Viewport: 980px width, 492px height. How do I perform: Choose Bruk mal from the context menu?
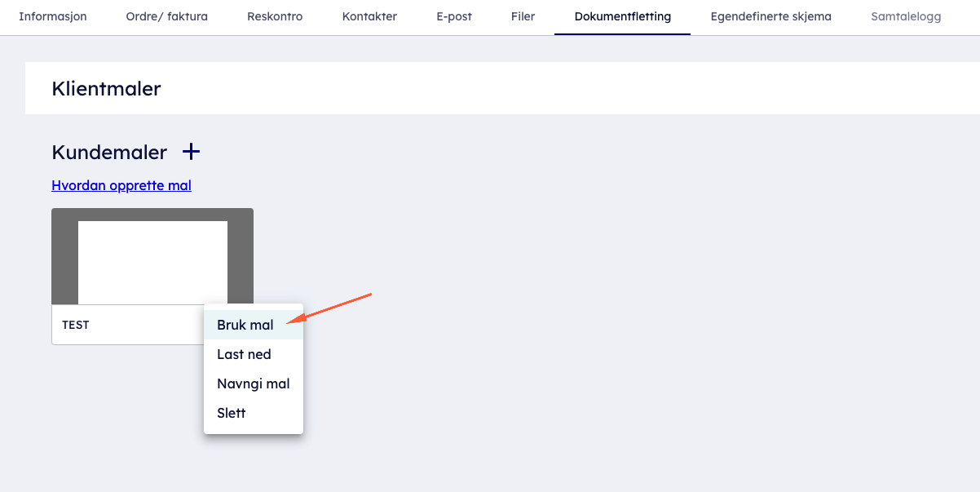(x=245, y=325)
